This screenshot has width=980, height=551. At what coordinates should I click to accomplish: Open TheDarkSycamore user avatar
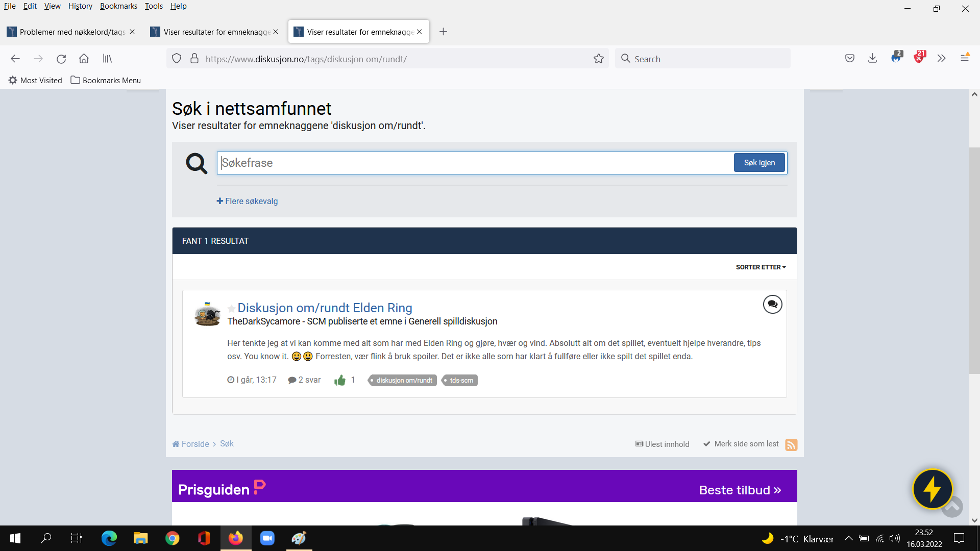pos(207,314)
